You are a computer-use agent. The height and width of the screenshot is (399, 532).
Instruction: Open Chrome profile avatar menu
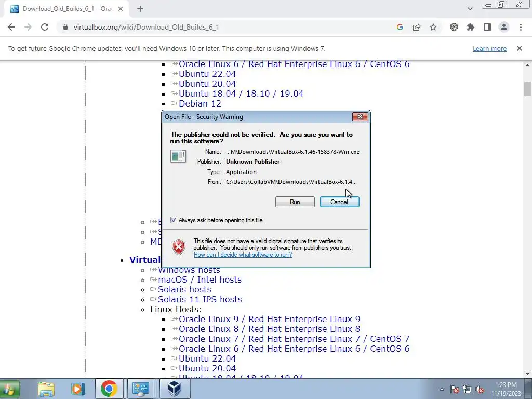click(x=504, y=27)
